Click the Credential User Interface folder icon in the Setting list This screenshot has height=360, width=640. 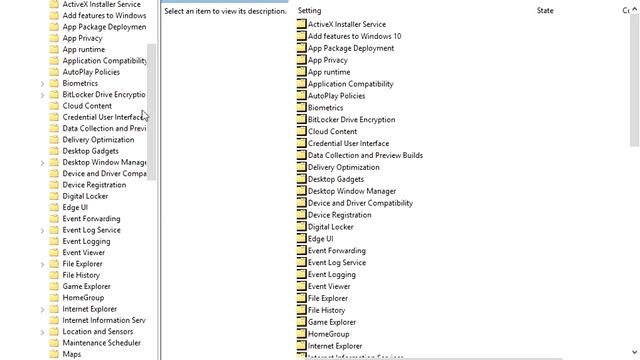point(301,143)
